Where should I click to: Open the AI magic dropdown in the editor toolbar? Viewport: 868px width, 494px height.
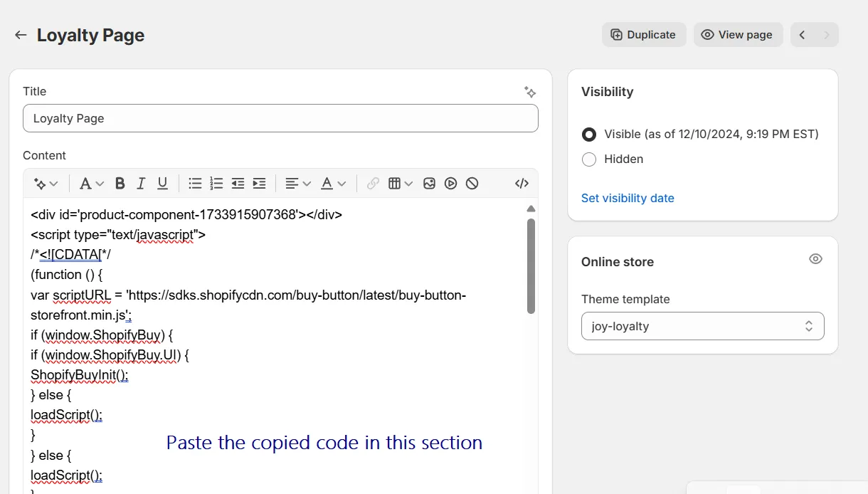(x=46, y=184)
